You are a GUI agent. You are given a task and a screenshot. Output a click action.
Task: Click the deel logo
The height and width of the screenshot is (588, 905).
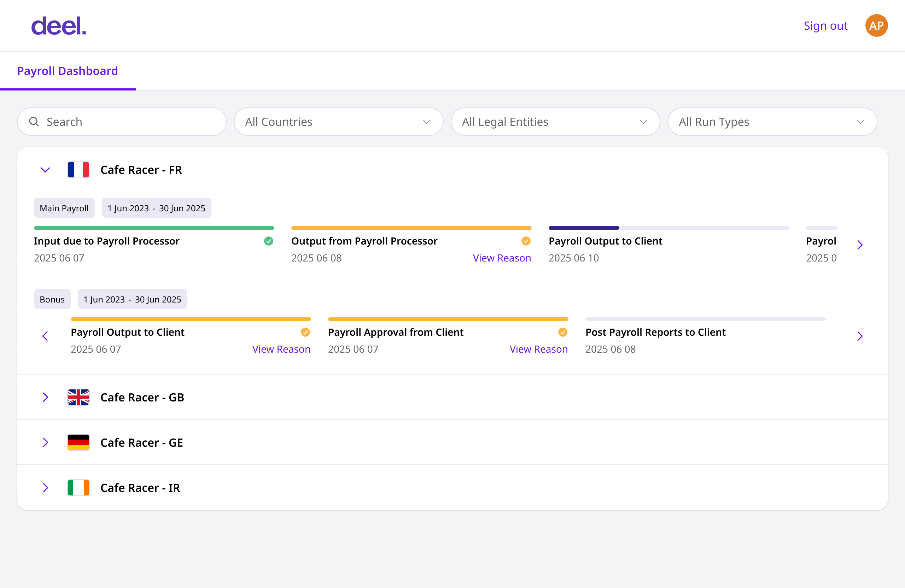[x=59, y=26]
